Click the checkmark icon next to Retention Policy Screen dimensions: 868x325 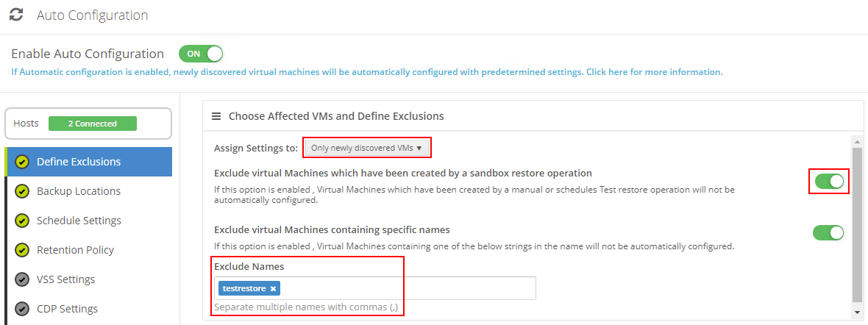(22, 250)
